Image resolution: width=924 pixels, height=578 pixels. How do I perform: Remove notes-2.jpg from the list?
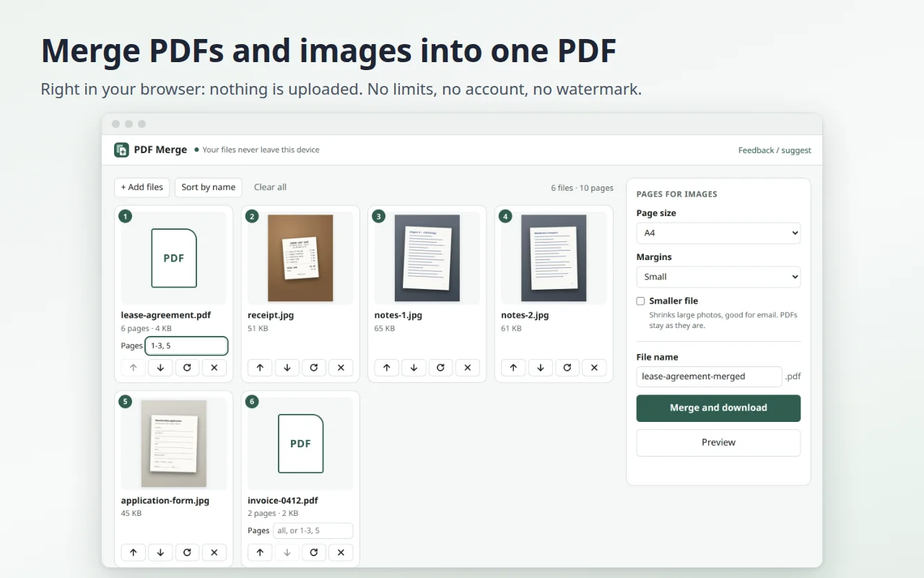pos(594,368)
